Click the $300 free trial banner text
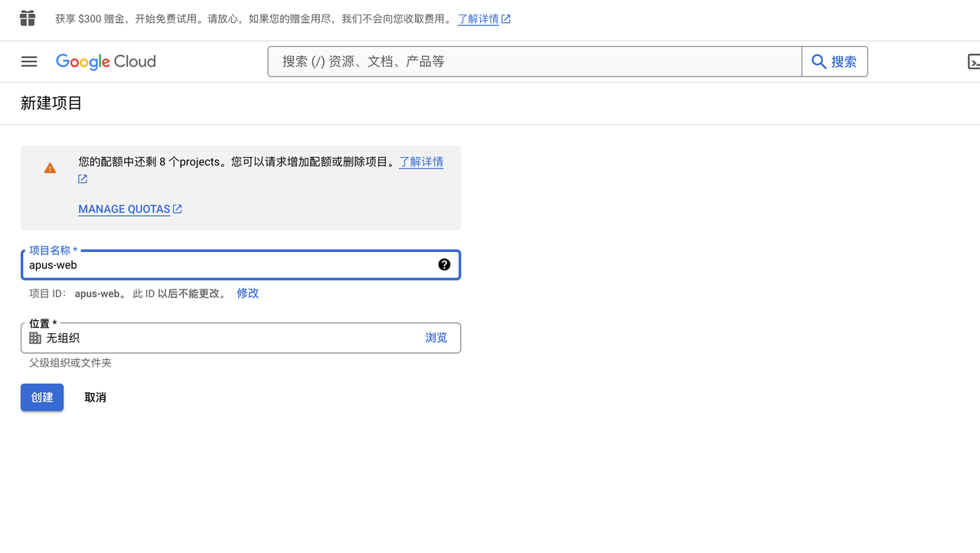Viewport: 980px width, 553px height. point(254,19)
